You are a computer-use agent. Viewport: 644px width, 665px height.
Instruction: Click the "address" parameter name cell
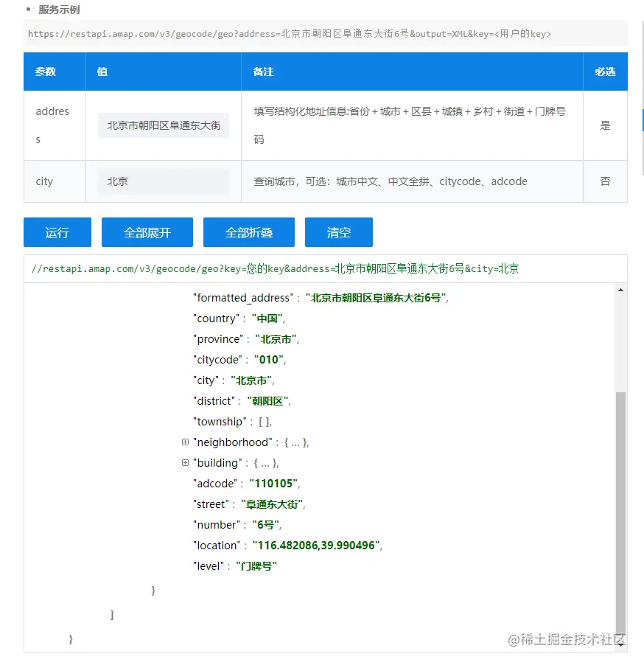pyautogui.click(x=55, y=125)
